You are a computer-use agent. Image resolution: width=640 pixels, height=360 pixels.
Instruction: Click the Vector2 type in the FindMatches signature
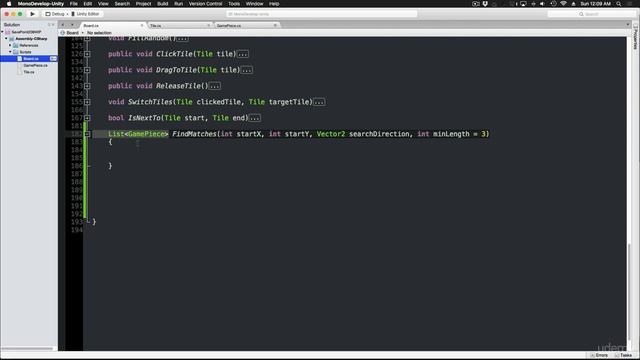click(x=331, y=134)
